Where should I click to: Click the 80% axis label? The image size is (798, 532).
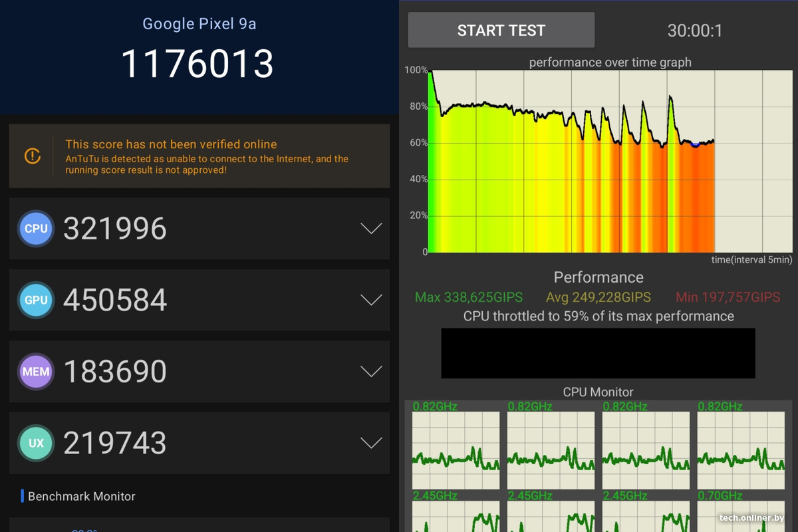[419, 106]
